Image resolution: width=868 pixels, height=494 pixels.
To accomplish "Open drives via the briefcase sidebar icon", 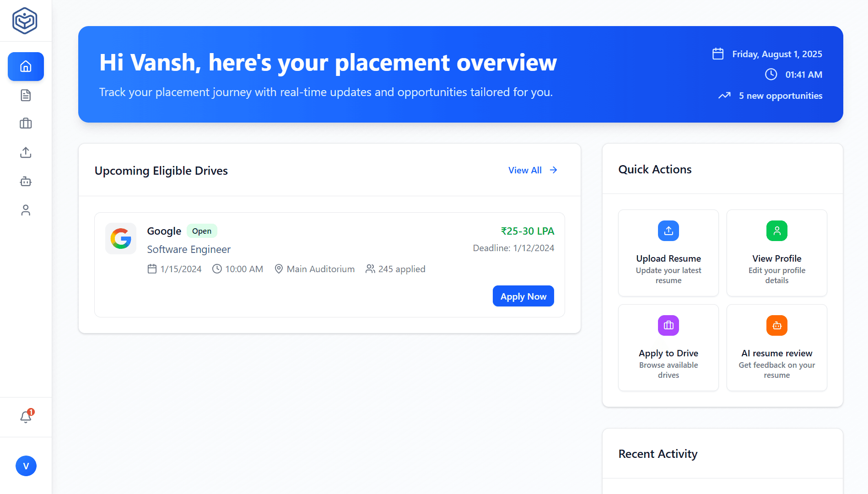I will [26, 123].
